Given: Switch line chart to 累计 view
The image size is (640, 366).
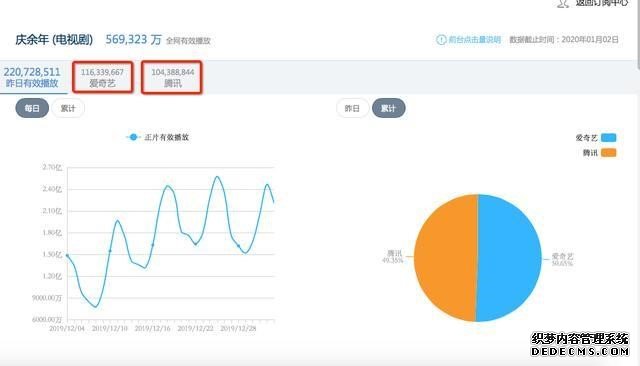Looking at the screenshot, I should click(68, 108).
